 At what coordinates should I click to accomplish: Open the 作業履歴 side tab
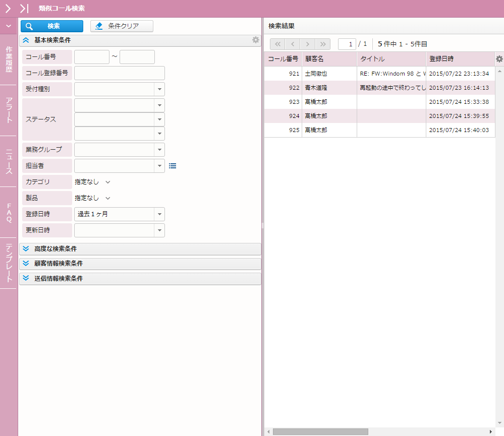(x=9, y=59)
